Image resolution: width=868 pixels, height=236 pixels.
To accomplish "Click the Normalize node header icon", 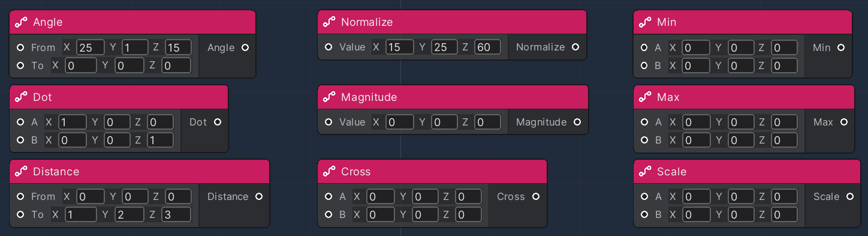I will (x=329, y=22).
